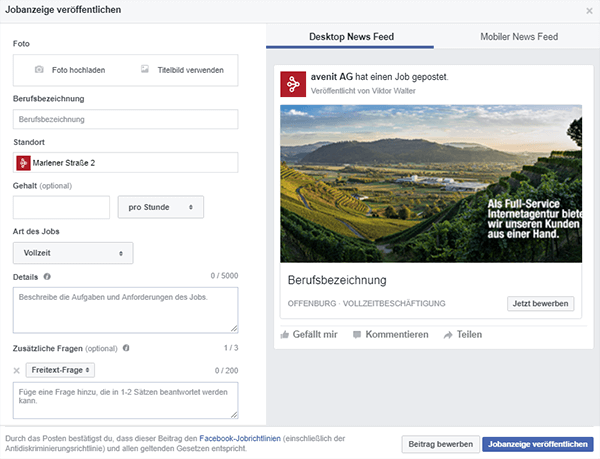600x459 pixels.
Task: Close the Jobanzeige veröffentlichen dialog
Action: [589, 11]
